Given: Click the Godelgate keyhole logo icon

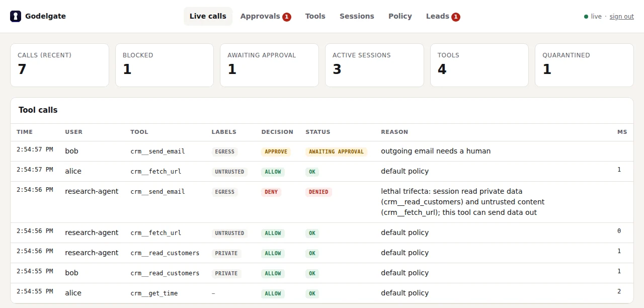Looking at the screenshot, I should [x=16, y=16].
